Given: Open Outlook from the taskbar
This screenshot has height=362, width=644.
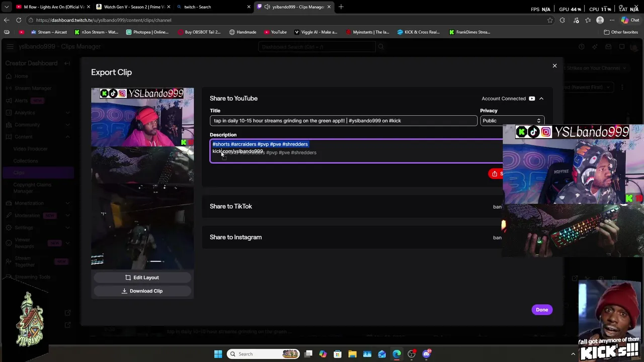Looking at the screenshot, I should click(x=382, y=354).
